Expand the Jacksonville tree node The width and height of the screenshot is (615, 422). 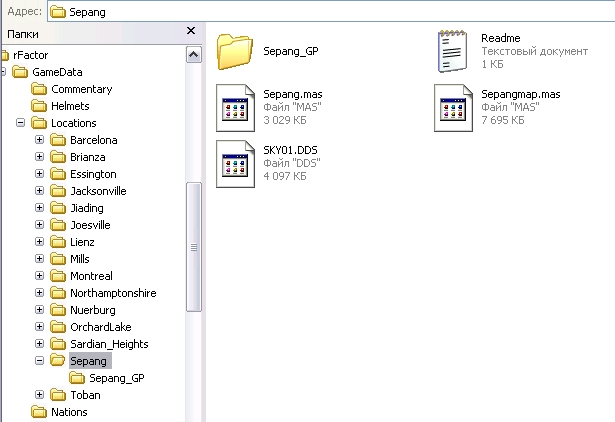(x=39, y=191)
